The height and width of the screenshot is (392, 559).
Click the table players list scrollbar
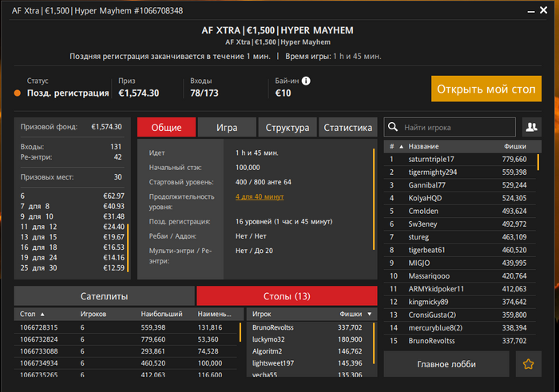click(374, 343)
